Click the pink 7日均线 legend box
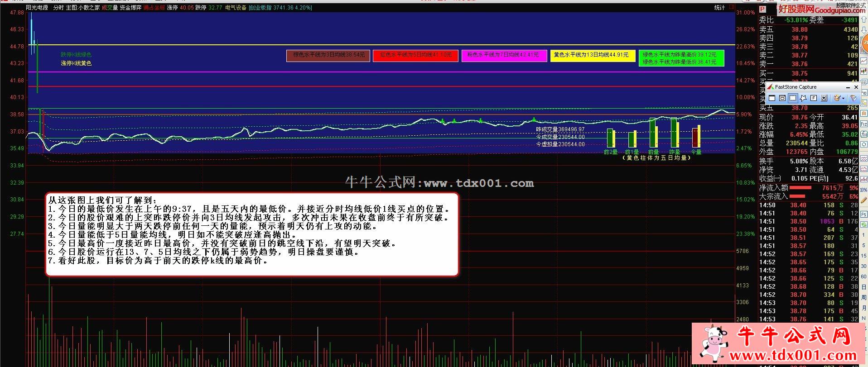This screenshot has height=367, width=868. click(x=504, y=55)
